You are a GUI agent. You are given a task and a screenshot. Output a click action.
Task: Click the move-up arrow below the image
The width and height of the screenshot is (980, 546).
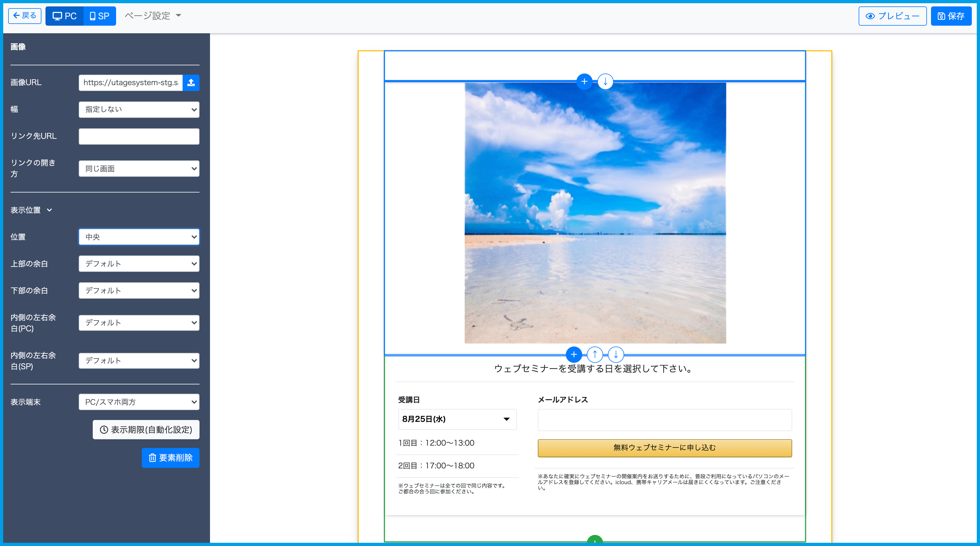coord(595,355)
